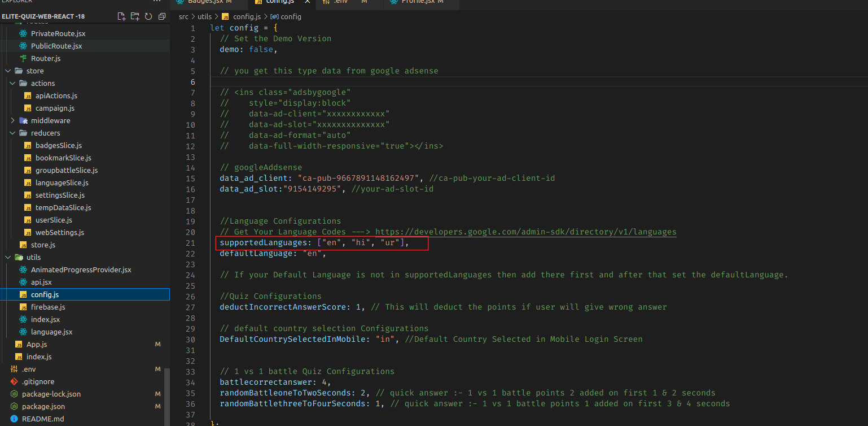Click the randomBattleoneToTwoSeconds property name
This screenshot has width=868, height=426.
click(285, 393)
